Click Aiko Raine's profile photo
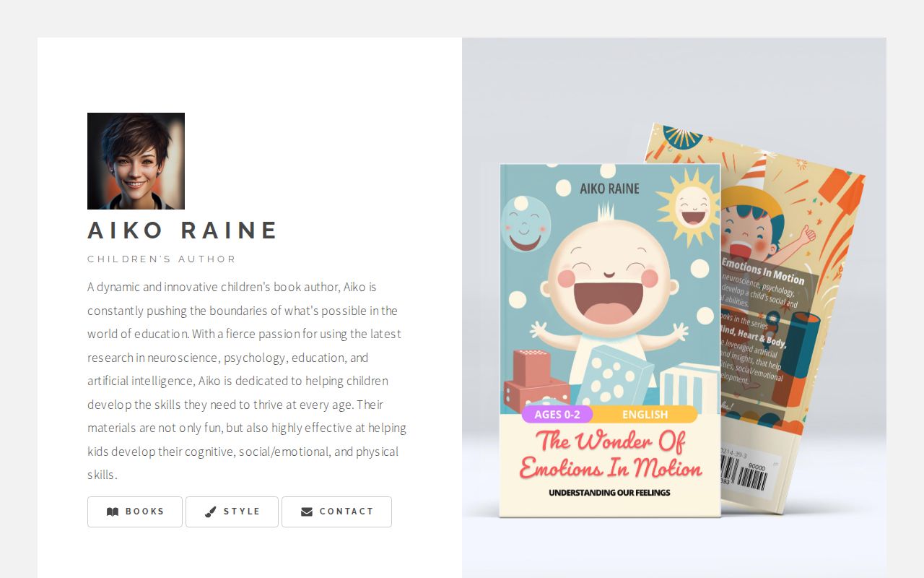Viewport: 924px width, 578px height. 136,161
